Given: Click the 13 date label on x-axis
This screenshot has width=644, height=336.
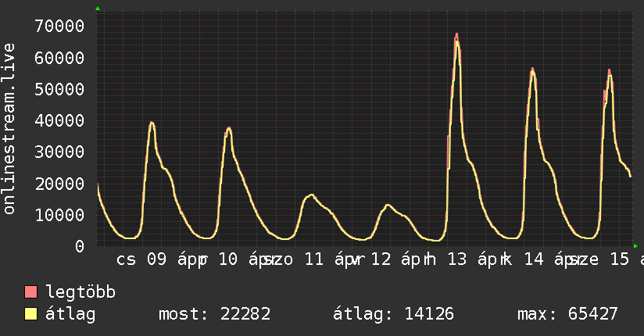Looking at the screenshot, I should coord(457,259).
